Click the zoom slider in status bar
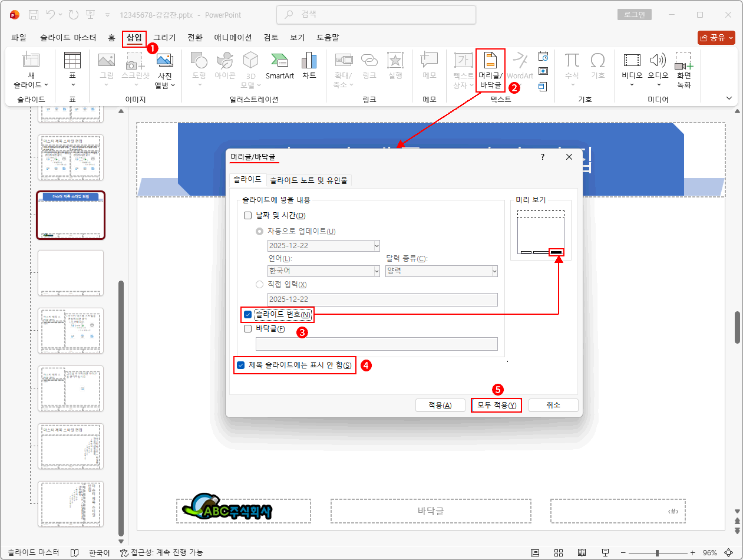This screenshot has height=560, width=743. tap(657, 553)
